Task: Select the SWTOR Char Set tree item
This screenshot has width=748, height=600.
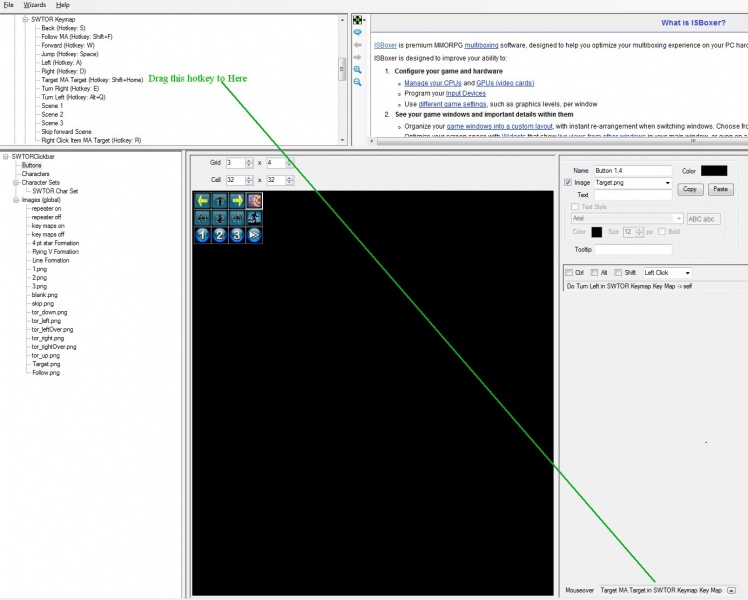Action: pos(55,191)
